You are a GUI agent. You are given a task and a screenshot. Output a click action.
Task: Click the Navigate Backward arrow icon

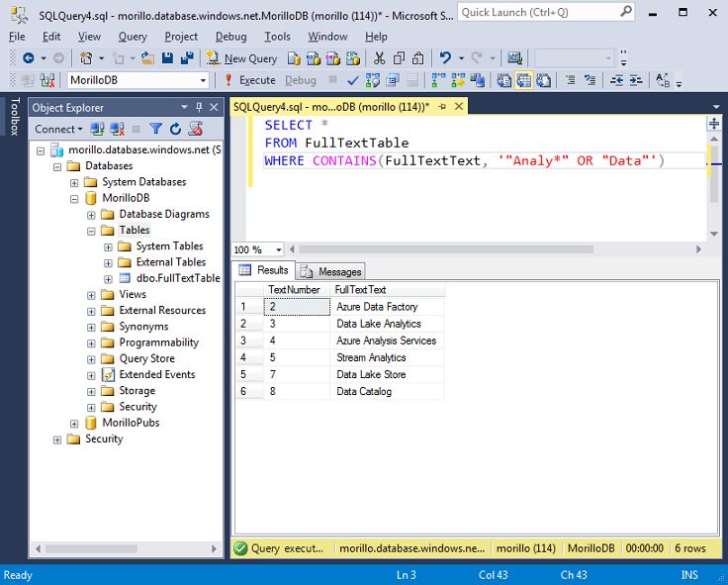coord(29,58)
